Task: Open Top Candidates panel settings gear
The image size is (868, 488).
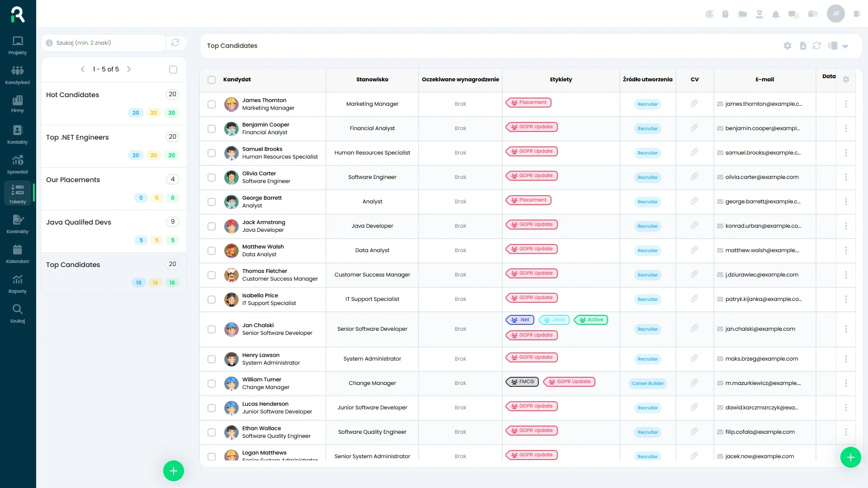Action: (x=788, y=46)
